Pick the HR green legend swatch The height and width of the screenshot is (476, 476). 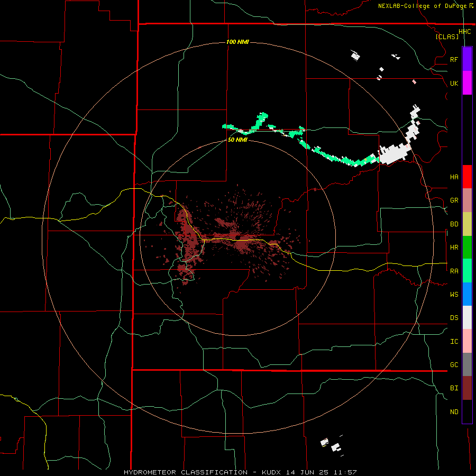467,248
